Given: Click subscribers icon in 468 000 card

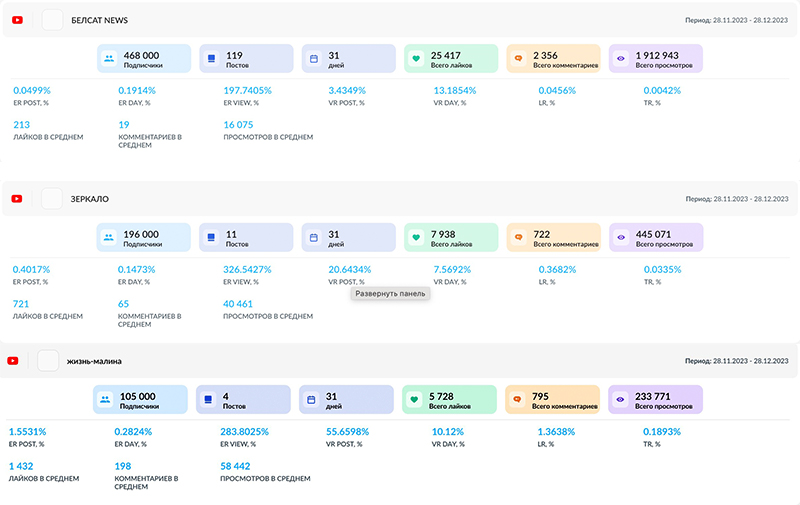Looking at the screenshot, I should [x=108, y=59].
